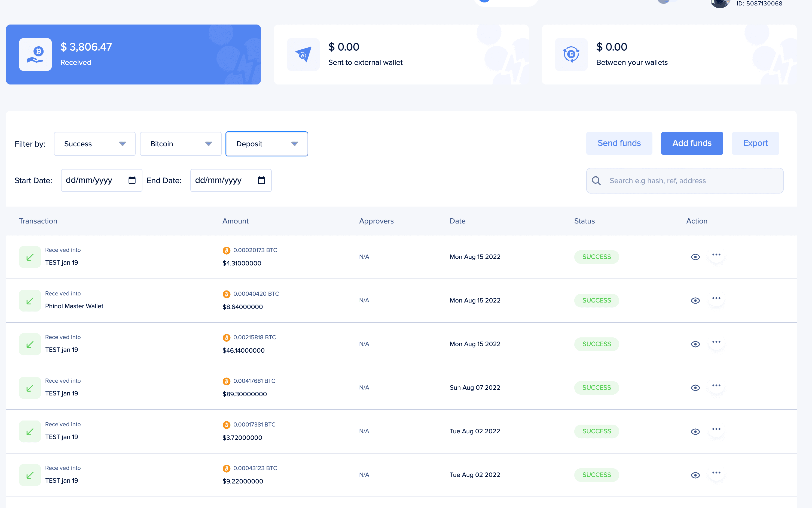The image size is (812, 508).
Task: Click the Between your wallets swap icon
Action: 571,55
